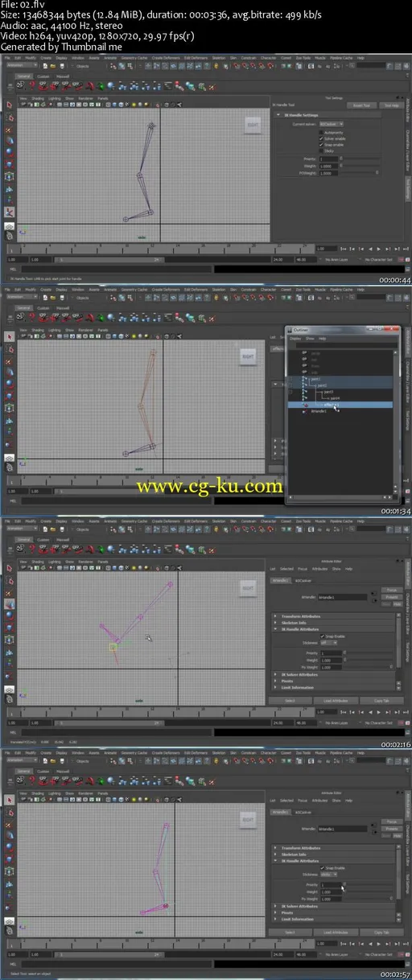Select the effector1 row in the Outliner

[x=341, y=405]
